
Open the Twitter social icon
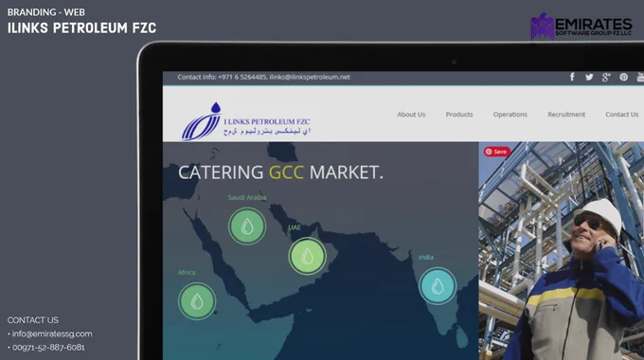pyautogui.click(x=589, y=77)
